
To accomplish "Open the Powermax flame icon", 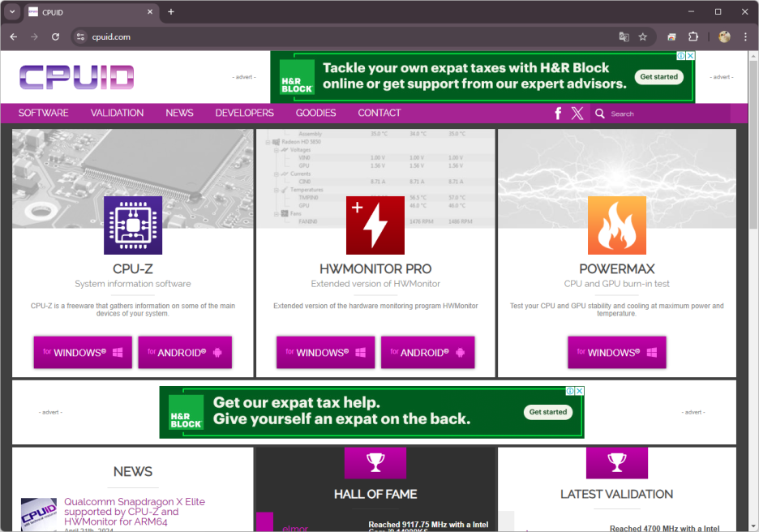I will point(616,225).
